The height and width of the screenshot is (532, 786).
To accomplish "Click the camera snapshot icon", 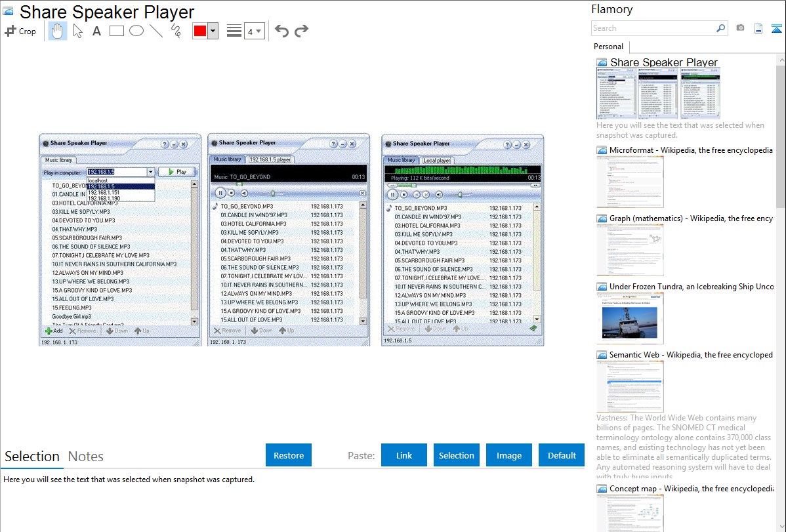I will (740, 28).
